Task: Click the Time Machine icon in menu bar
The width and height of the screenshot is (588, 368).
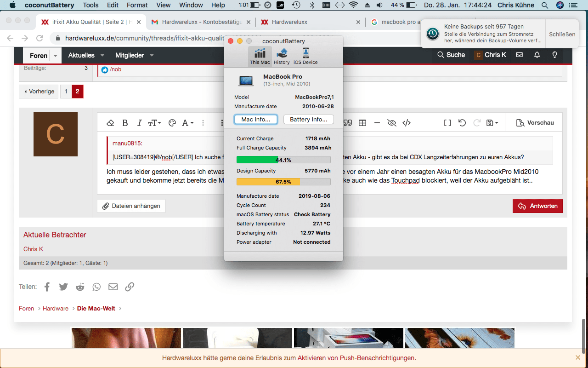Action: pos(296,5)
